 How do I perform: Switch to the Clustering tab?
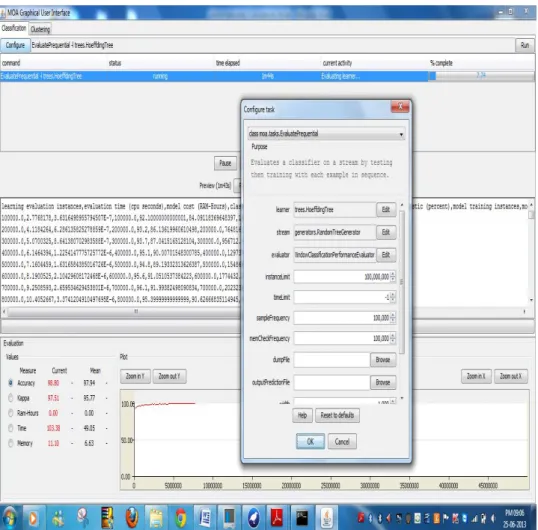(40, 29)
